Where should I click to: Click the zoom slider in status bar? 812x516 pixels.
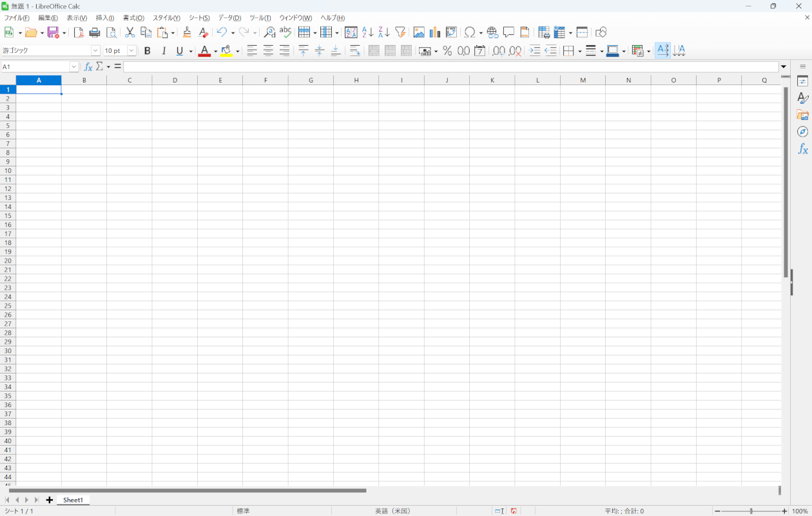(x=750, y=511)
